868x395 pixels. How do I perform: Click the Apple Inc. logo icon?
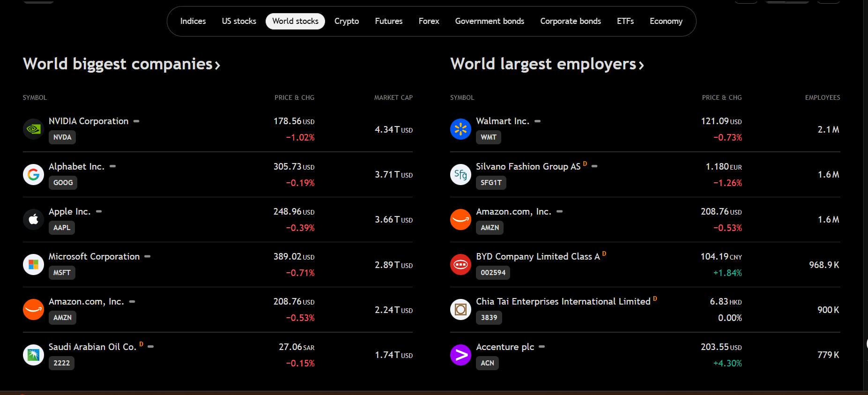click(x=33, y=219)
